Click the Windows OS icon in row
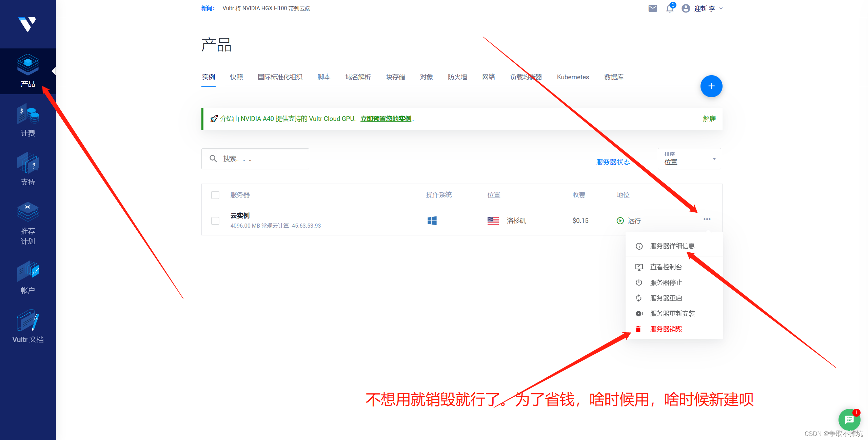The height and width of the screenshot is (440, 868). [432, 221]
